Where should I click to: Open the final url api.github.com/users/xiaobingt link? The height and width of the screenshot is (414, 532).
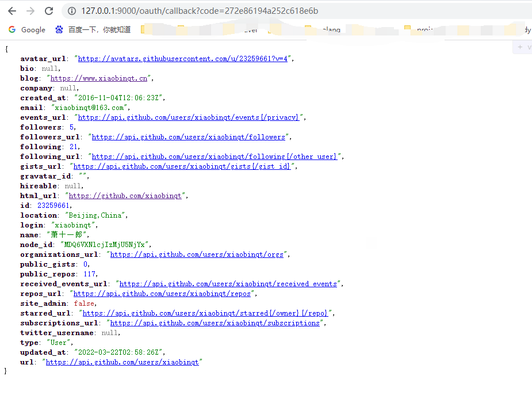[x=122, y=362]
